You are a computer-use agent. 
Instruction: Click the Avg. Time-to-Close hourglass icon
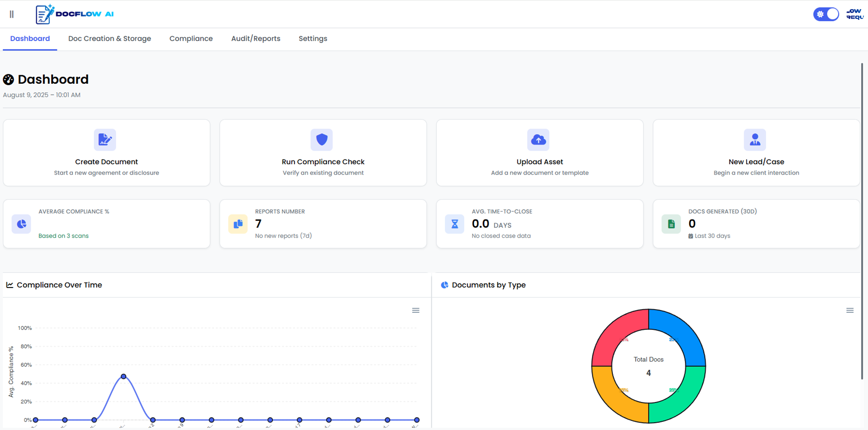click(455, 224)
